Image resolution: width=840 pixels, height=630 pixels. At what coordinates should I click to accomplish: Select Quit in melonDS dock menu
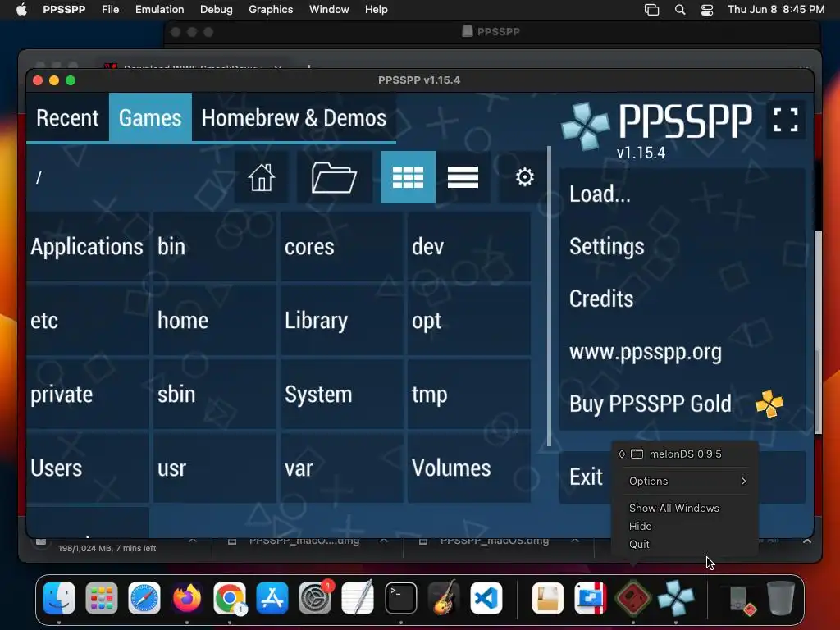pyautogui.click(x=685, y=544)
